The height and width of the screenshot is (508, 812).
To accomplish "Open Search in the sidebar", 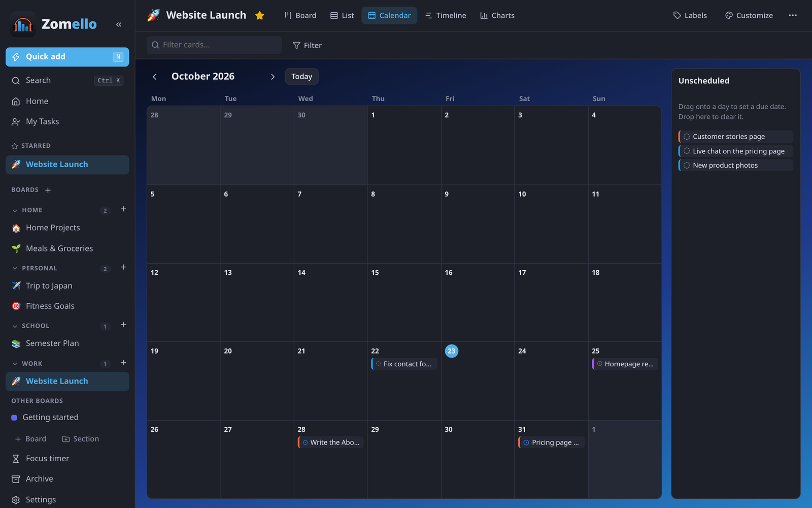I will click(67, 80).
